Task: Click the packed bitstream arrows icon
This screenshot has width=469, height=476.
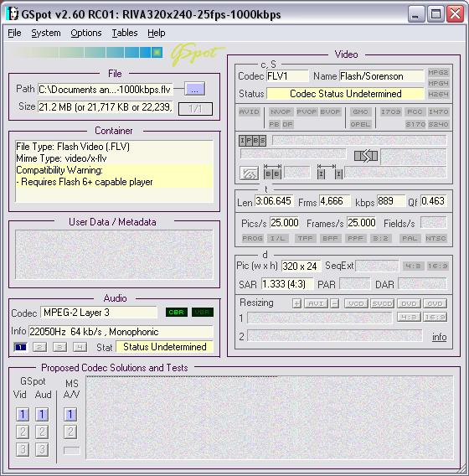Action: click(366, 156)
